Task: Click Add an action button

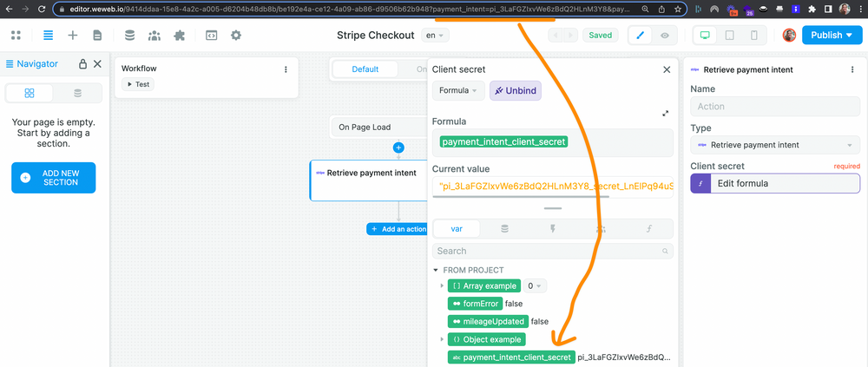Action: pyautogui.click(x=398, y=229)
